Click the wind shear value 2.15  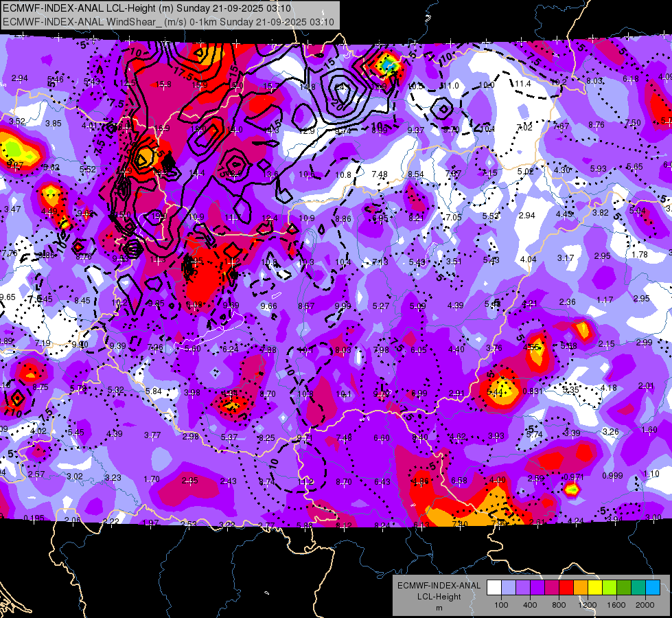coord(606,344)
